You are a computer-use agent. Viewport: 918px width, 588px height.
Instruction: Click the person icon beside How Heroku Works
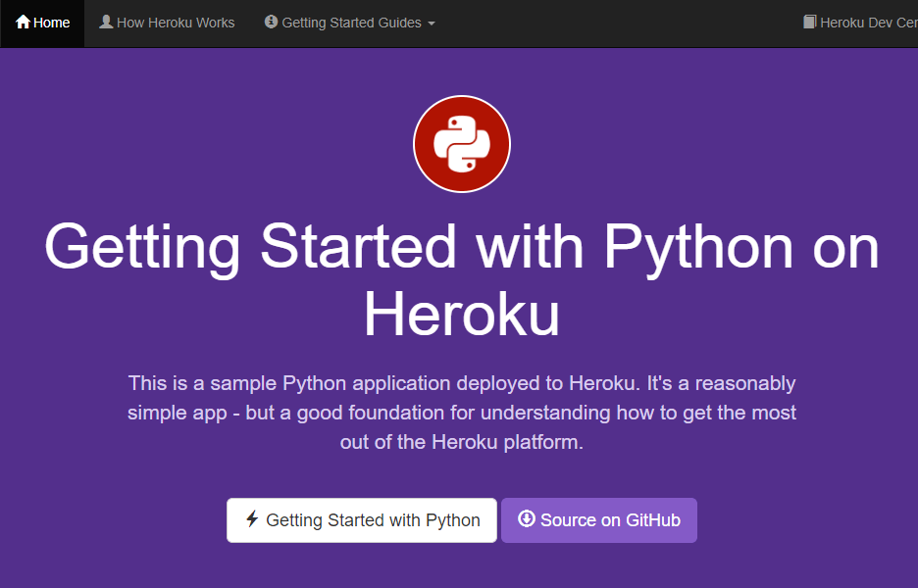click(x=106, y=23)
